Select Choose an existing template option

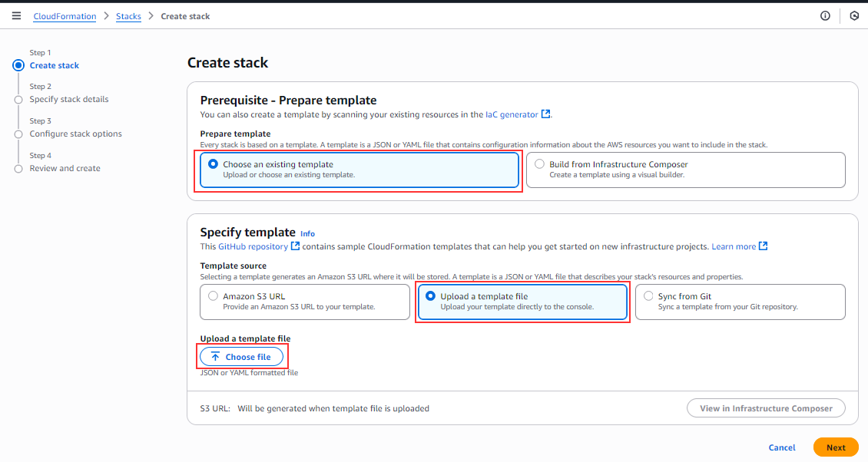pyautogui.click(x=359, y=170)
